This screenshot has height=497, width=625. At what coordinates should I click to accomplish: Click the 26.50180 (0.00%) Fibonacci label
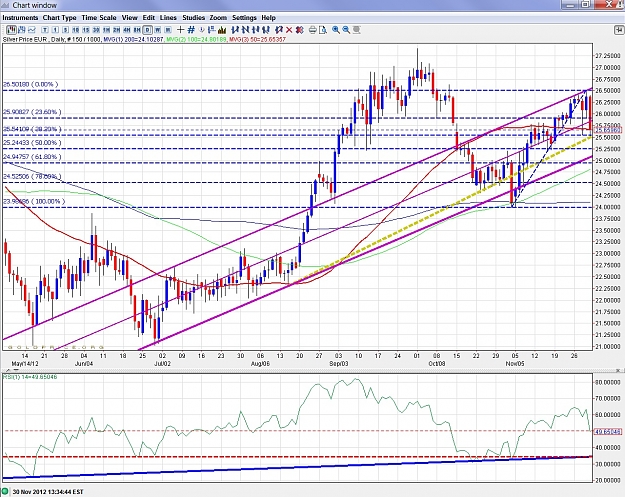[x=31, y=84]
